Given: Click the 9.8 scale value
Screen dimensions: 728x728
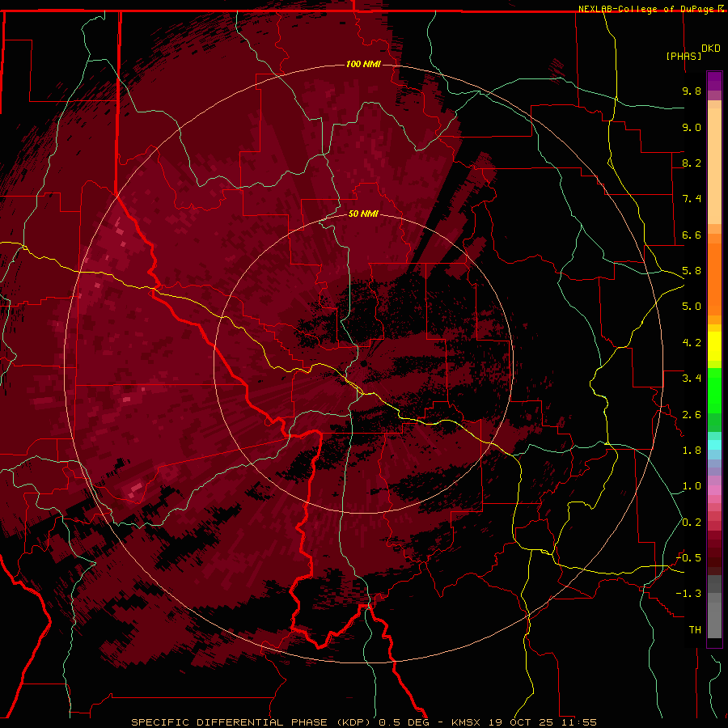Looking at the screenshot, I should (x=692, y=91).
